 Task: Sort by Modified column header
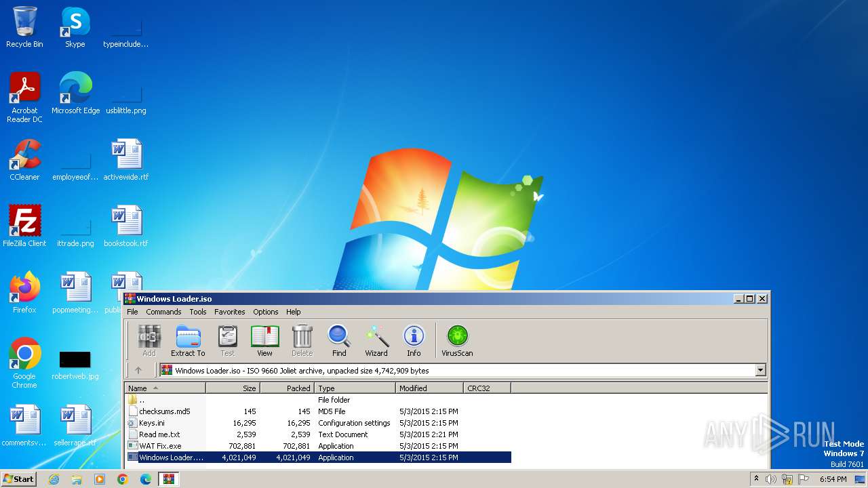429,388
